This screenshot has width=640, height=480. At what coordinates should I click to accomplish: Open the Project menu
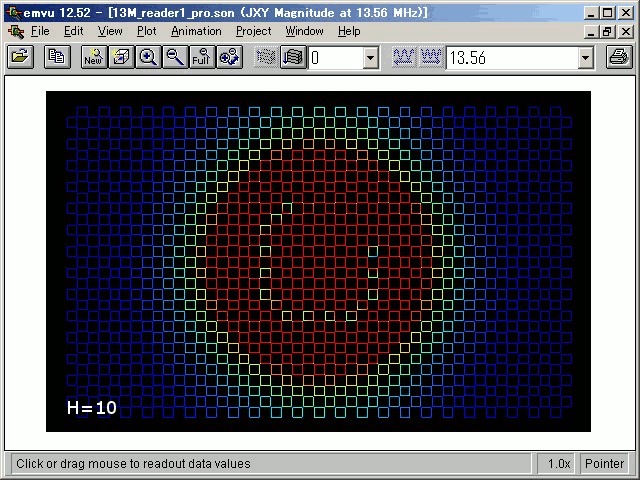tap(253, 31)
